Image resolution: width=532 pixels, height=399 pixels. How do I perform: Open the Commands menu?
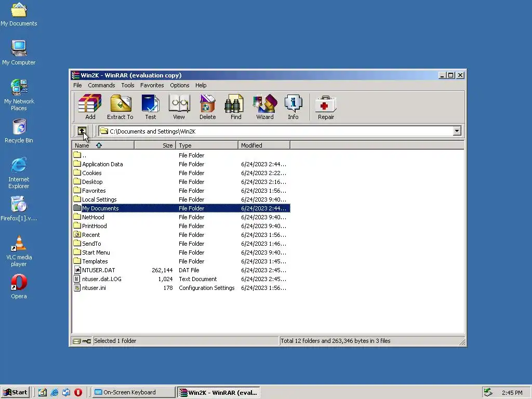[x=101, y=85]
